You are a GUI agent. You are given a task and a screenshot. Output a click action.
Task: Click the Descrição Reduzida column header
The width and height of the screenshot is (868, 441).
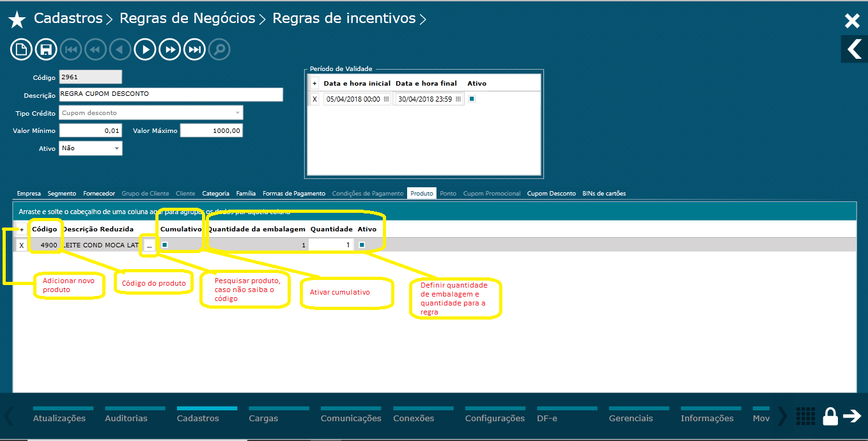pyautogui.click(x=98, y=229)
